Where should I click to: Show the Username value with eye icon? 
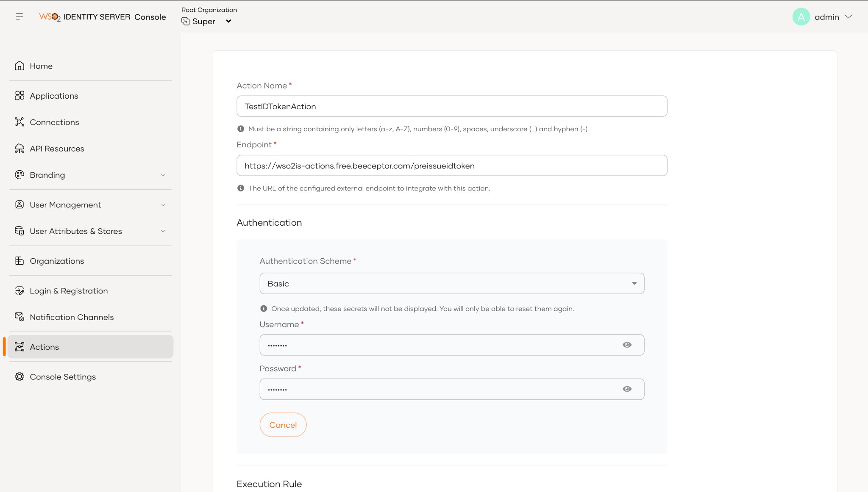pyautogui.click(x=627, y=345)
